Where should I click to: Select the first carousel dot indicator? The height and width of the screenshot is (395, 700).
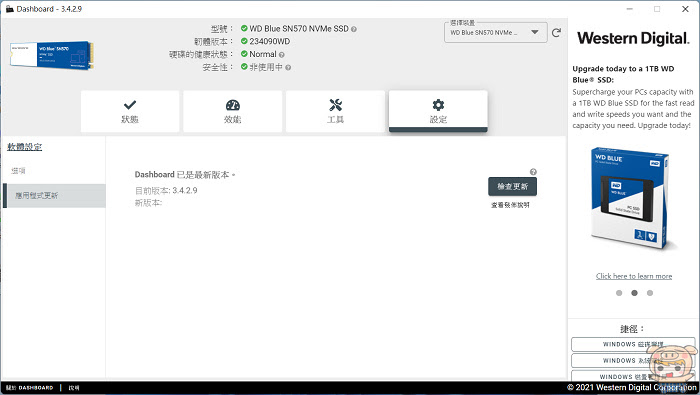pos(619,293)
